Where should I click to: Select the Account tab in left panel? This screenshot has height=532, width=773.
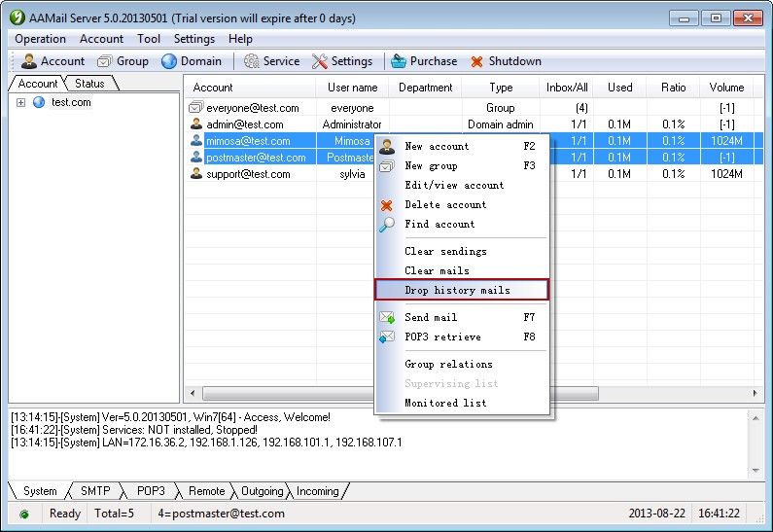pos(38,84)
